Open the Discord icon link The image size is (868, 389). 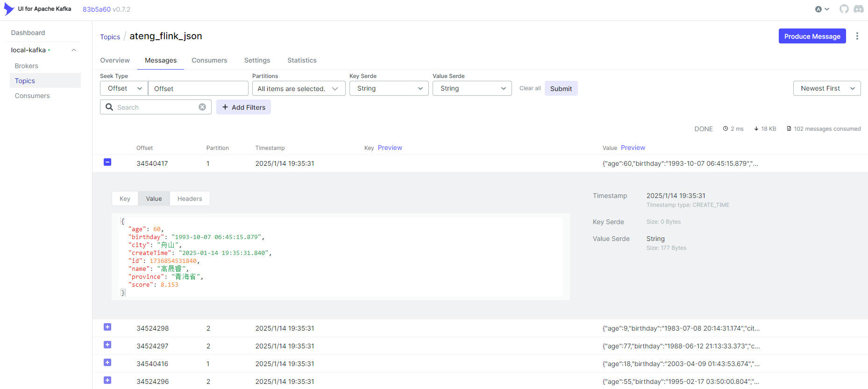pyautogui.click(x=859, y=9)
